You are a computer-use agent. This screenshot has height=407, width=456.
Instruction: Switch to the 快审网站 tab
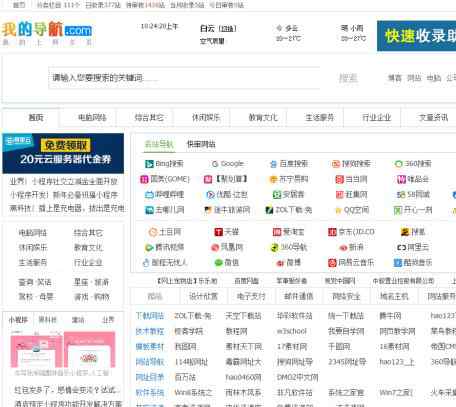[x=201, y=144]
